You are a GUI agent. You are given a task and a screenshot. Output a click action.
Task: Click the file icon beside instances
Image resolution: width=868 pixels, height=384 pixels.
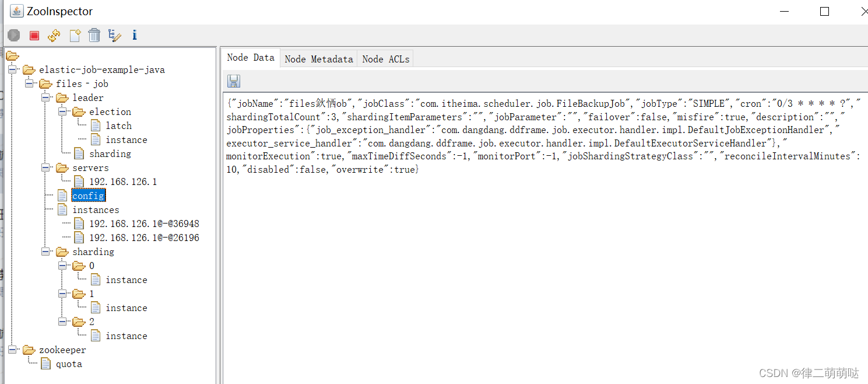(62, 210)
